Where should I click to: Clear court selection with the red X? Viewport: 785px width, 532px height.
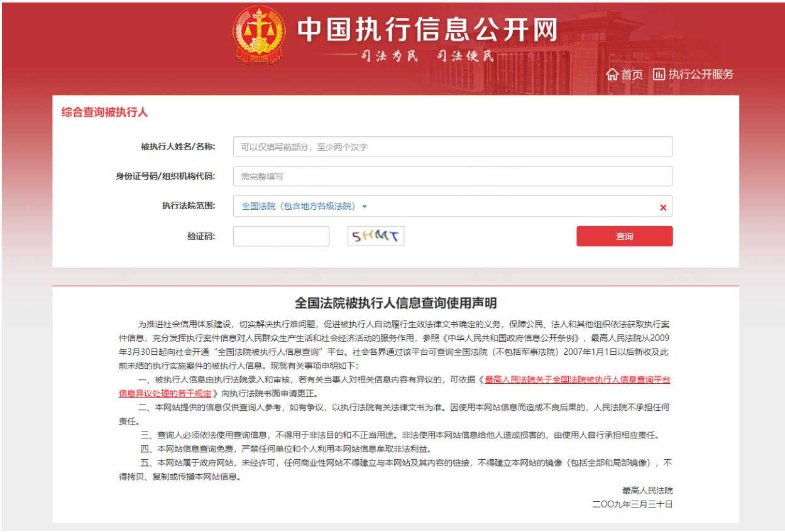point(662,207)
